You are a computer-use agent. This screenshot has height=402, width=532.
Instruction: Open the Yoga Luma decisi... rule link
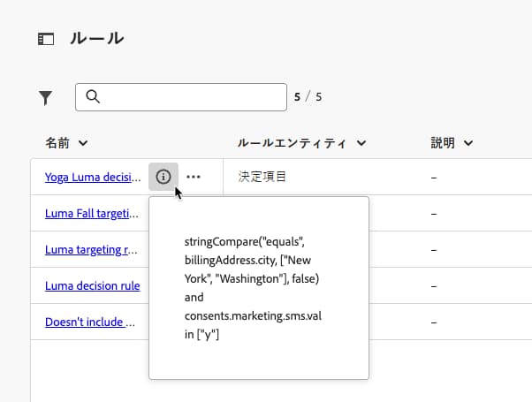(x=93, y=177)
